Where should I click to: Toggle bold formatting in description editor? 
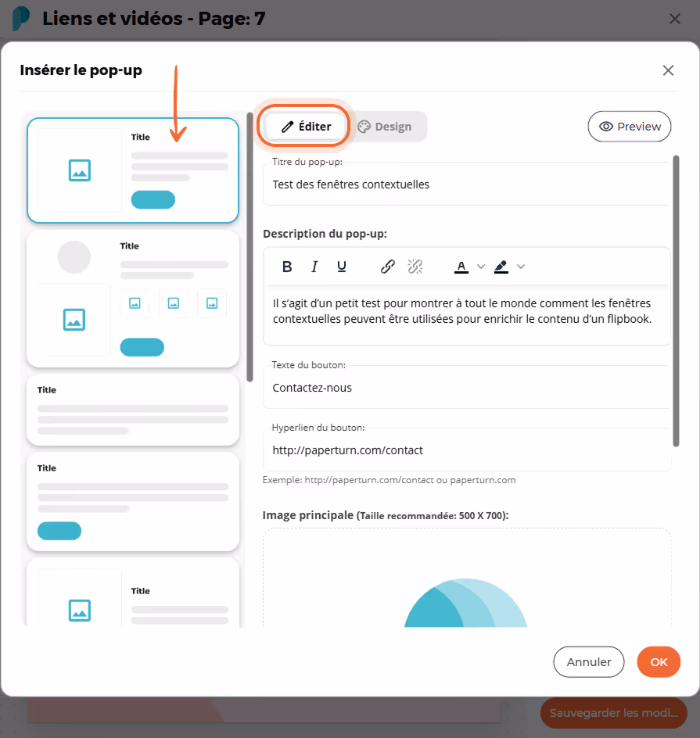(x=287, y=267)
